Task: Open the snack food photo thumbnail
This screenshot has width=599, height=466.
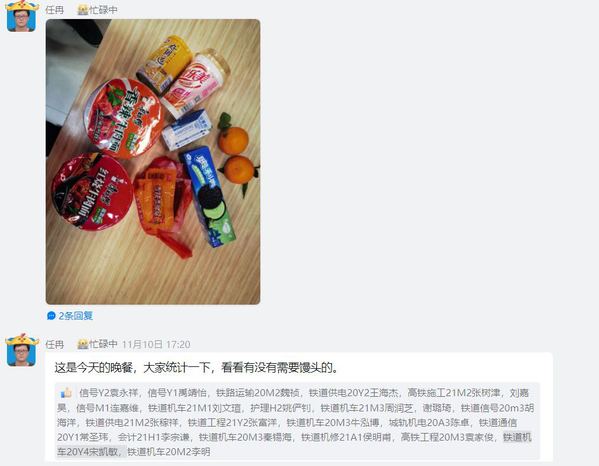Action: (x=153, y=162)
